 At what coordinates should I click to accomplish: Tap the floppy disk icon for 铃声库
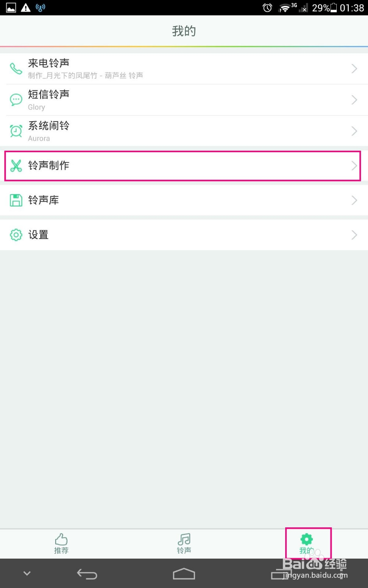(16, 200)
